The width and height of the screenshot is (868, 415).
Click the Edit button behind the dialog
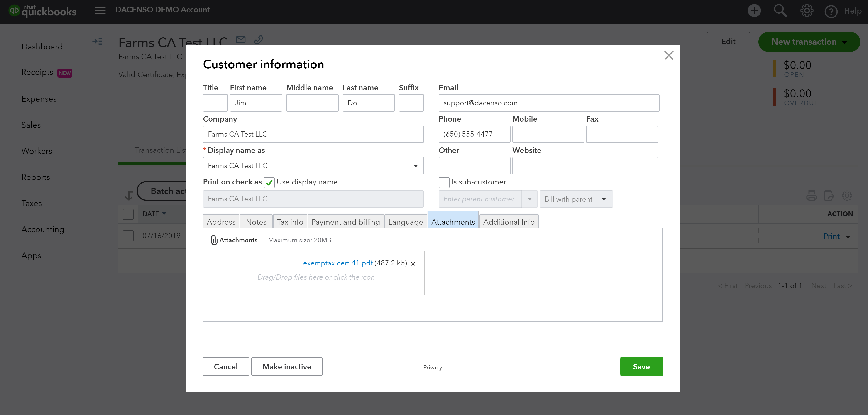coord(728,41)
